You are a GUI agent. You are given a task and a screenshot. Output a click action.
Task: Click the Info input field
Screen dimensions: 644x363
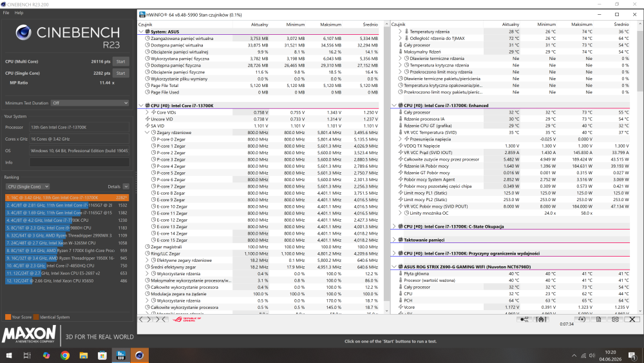79,162
